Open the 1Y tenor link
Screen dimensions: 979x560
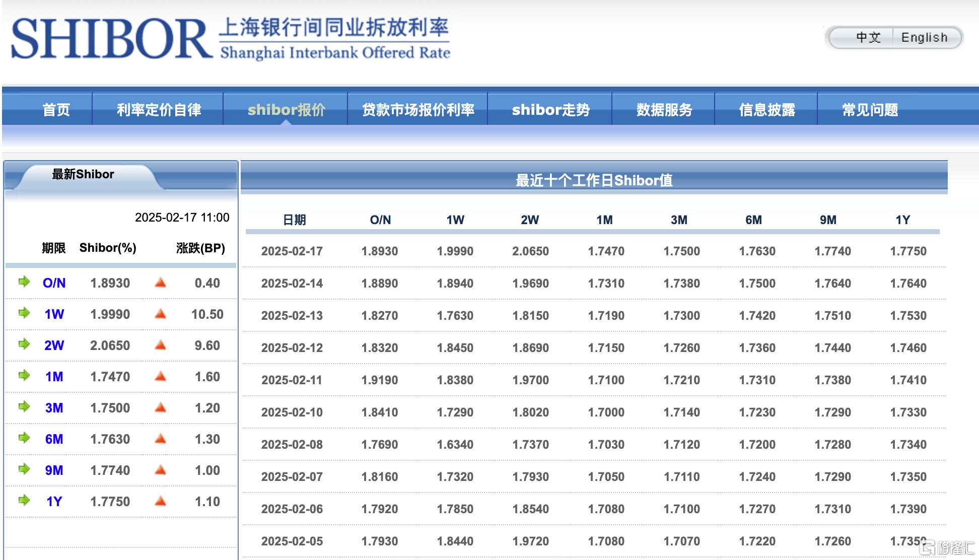(x=54, y=502)
